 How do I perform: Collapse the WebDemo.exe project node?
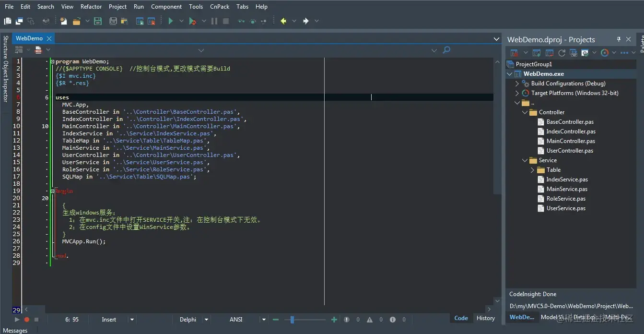(510, 74)
